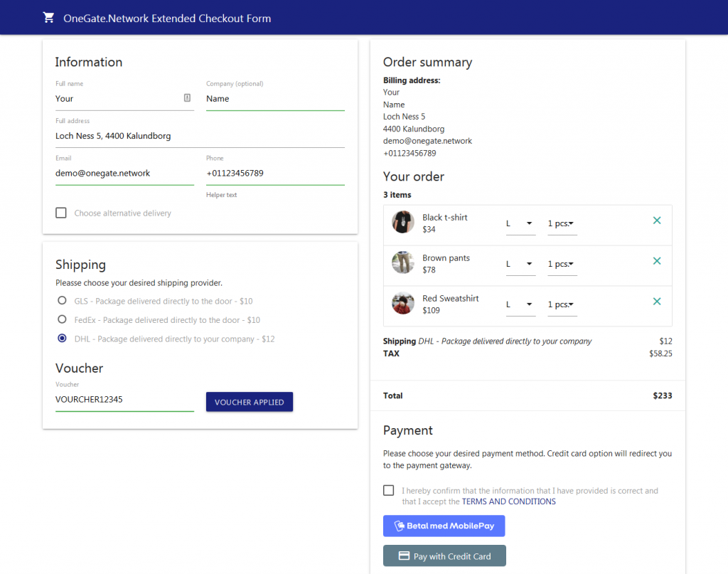Select the GLS shipping provider

(x=62, y=300)
